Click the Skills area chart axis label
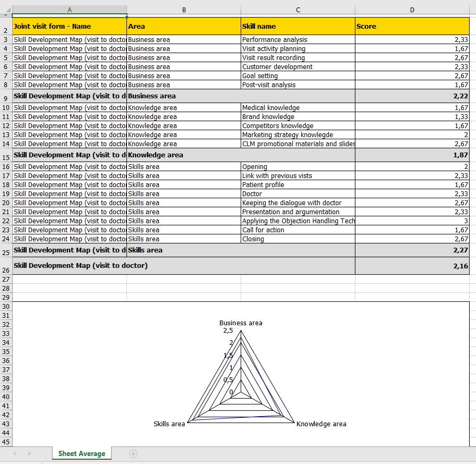This screenshot has width=476, height=464. click(x=169, y=424)
